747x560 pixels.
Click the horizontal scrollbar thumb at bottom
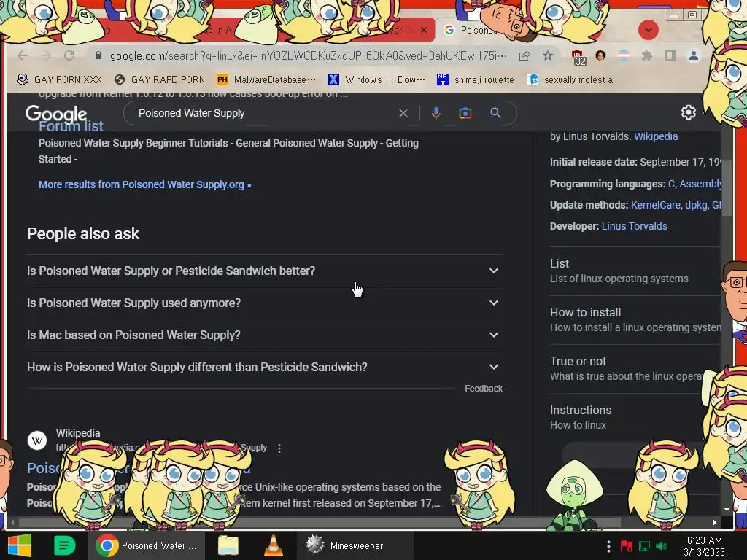[320, 522]
